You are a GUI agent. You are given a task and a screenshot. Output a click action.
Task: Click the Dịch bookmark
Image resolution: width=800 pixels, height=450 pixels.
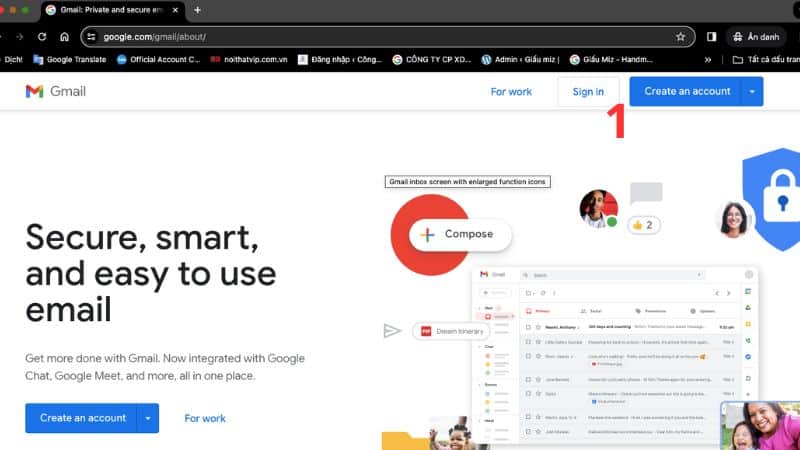click(11, 60)
